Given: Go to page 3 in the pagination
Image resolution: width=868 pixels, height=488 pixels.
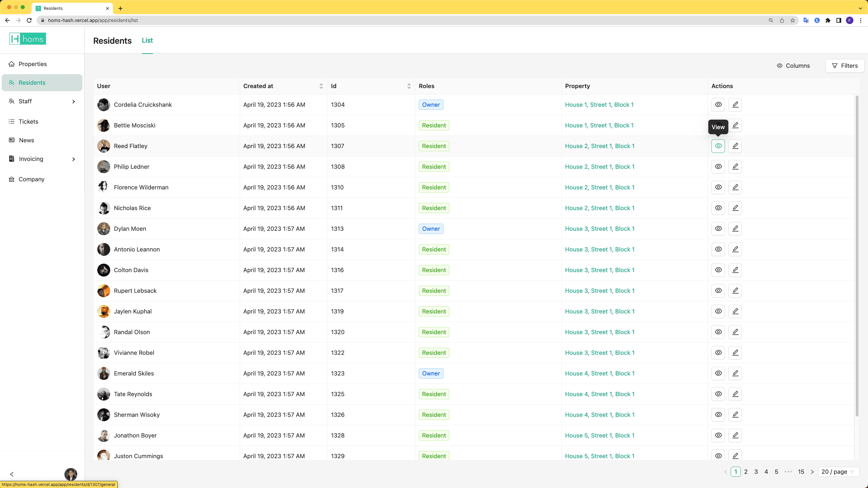Looking at the screenshot, I should tap(756, 472).
